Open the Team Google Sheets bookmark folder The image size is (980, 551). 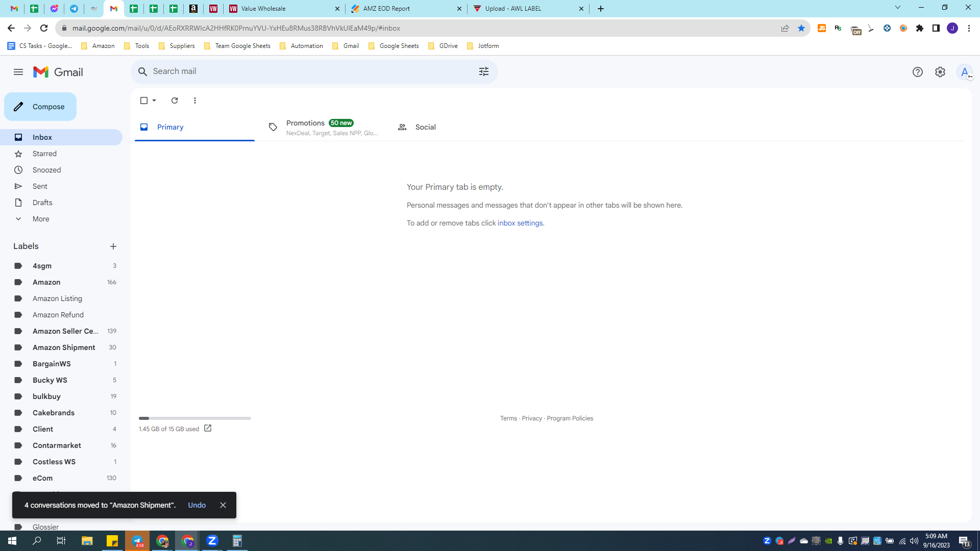click(x=237, y=46)
